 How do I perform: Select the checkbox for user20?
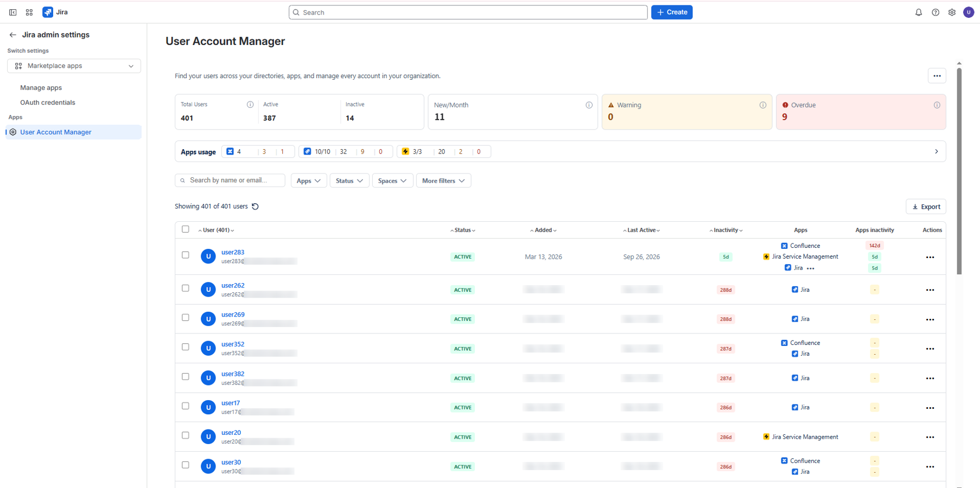(186, 435)
